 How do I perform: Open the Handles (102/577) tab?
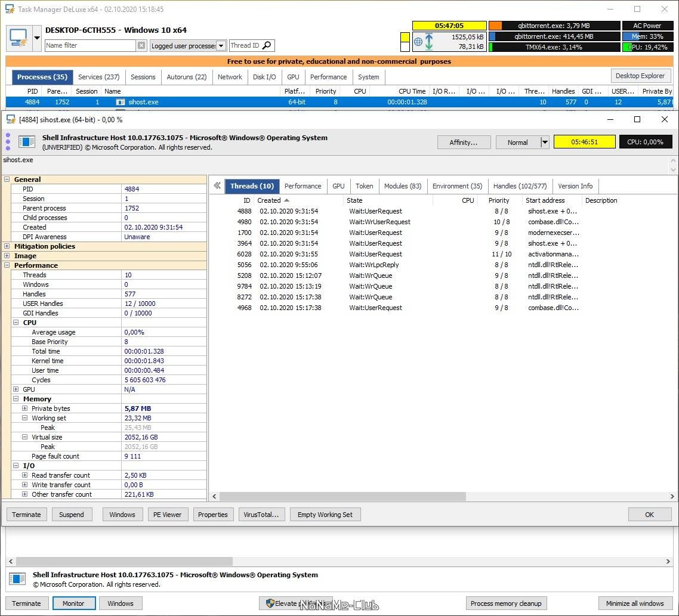520,186
